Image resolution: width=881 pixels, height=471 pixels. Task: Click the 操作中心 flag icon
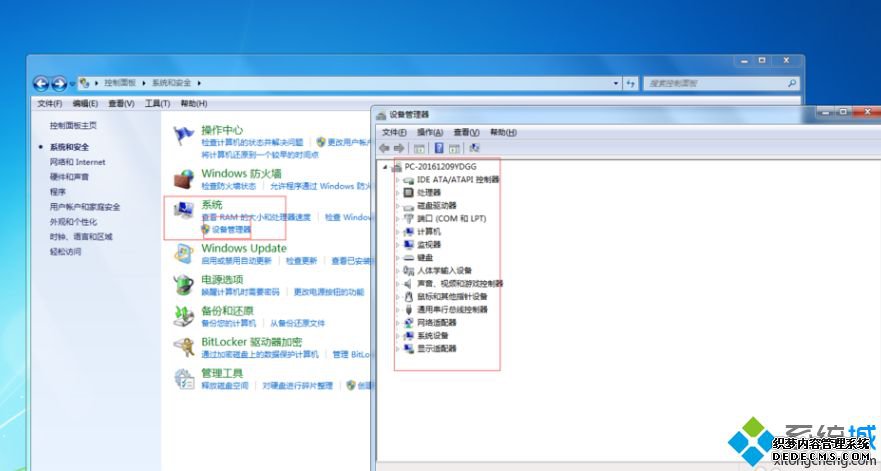(183, 135)
